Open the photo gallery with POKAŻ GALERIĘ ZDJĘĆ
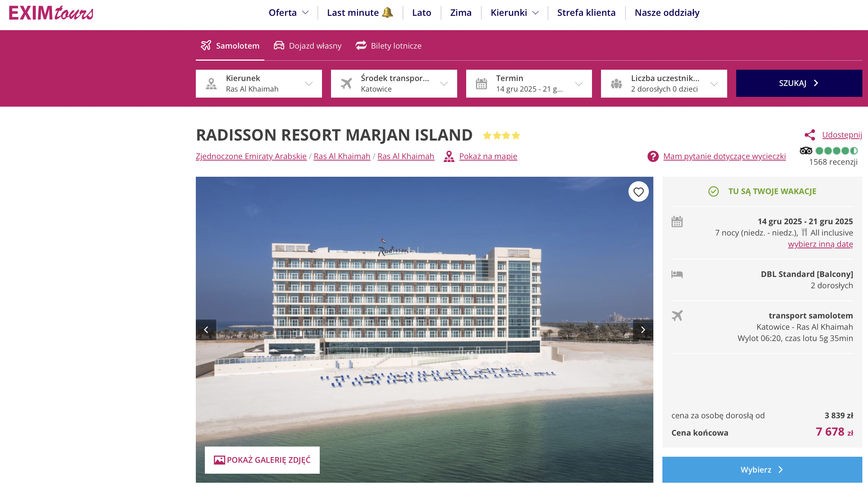Image resolution: width=868 pixels, height=488 pixels. (x=262, y=460)
